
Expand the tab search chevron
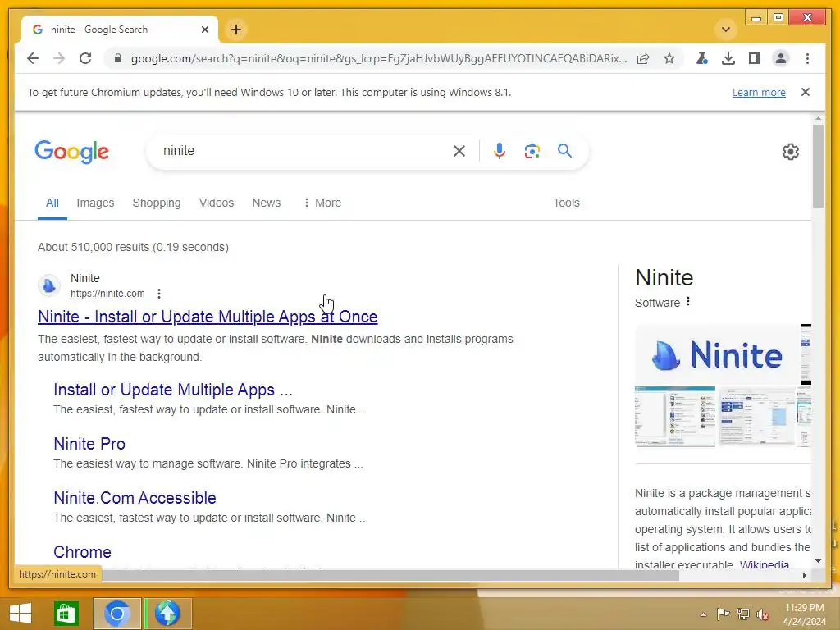point(726,30)
